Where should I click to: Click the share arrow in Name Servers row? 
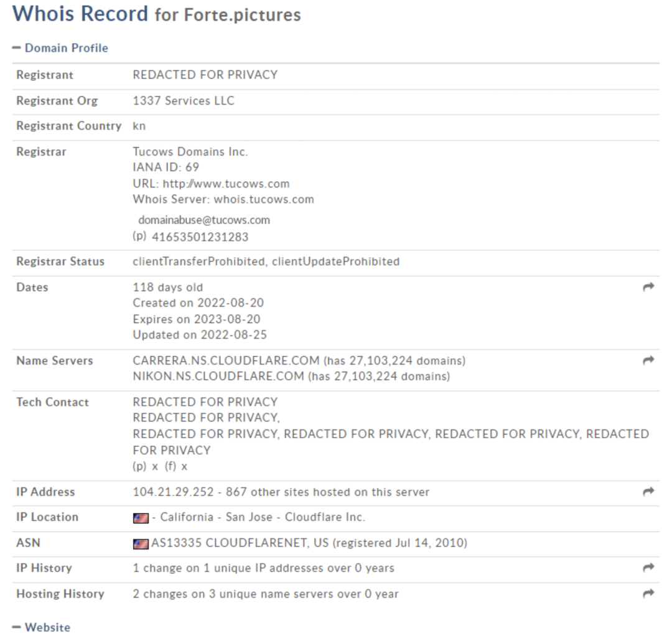pyautogui.click(x=648, y=360)
